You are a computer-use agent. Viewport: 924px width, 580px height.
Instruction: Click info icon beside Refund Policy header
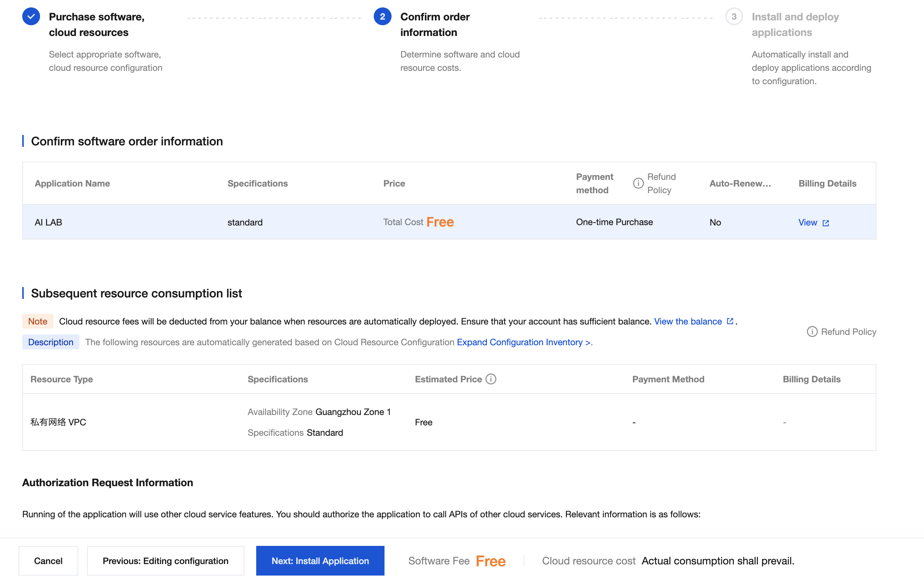click(x=638, y=183)
